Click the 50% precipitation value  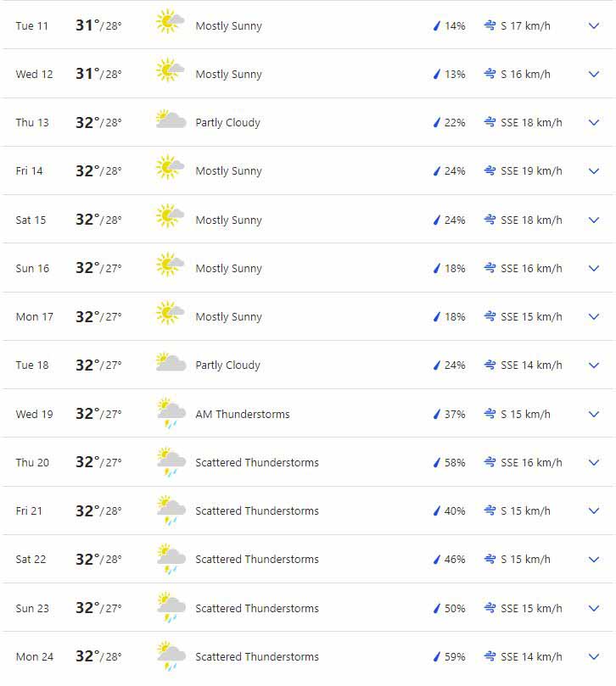pos(455,608)
